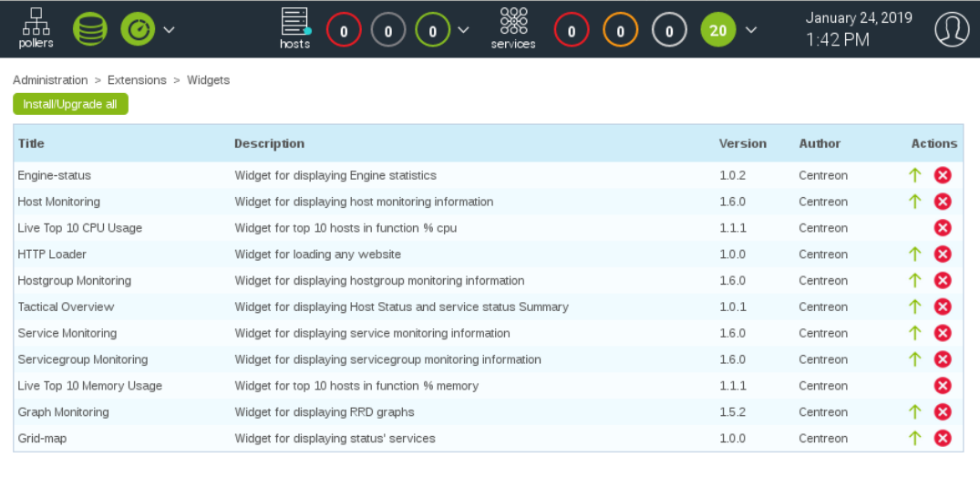Click the pollers icon in header
Screen dimensions: 980x499
click(x=36, y=28)
